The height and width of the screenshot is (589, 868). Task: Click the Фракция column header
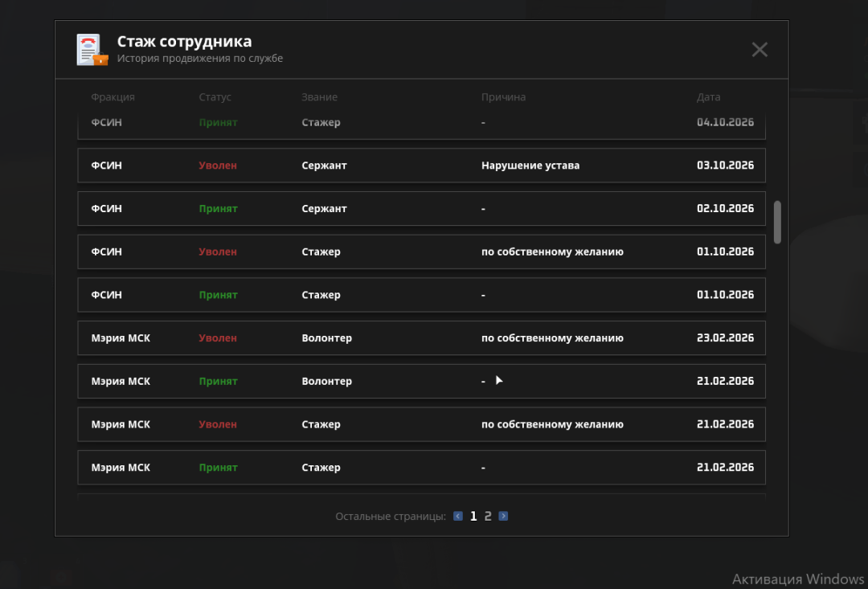(x=113, y=97)
